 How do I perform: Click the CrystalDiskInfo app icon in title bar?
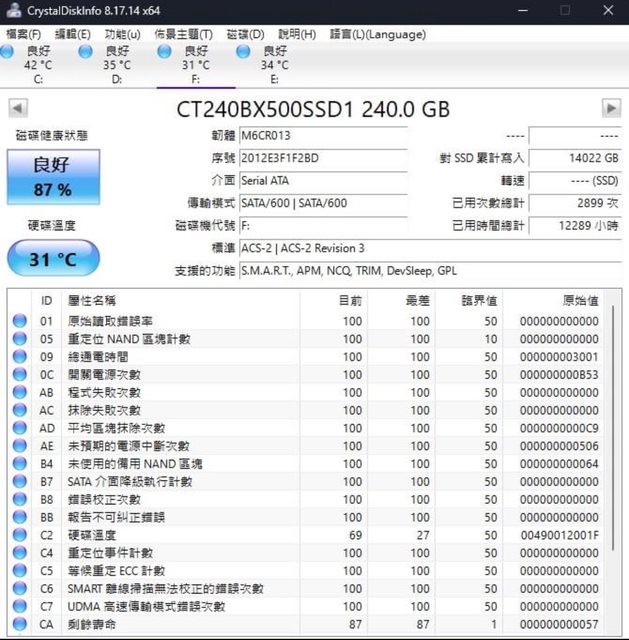tap(10, 10)
